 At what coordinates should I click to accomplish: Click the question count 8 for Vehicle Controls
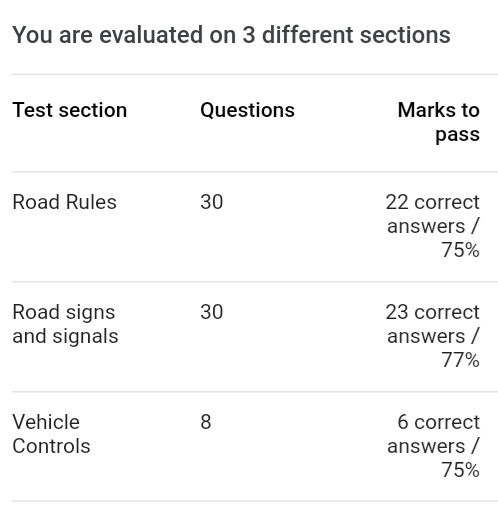coord(206,422)
